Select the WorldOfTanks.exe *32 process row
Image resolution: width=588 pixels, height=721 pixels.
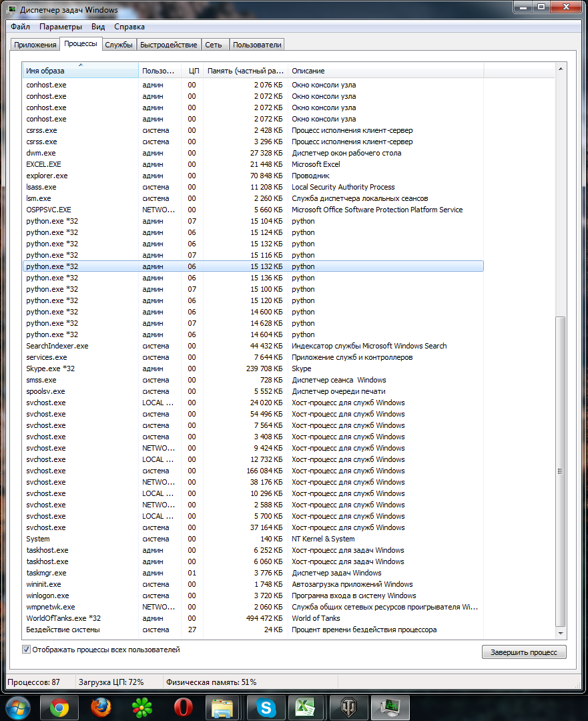[x=253, y=618]
